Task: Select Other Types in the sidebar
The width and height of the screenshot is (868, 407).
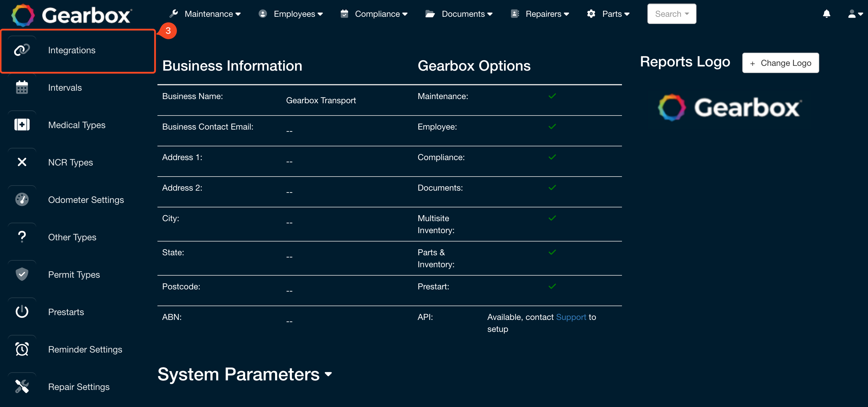Action: coord(72,237)
